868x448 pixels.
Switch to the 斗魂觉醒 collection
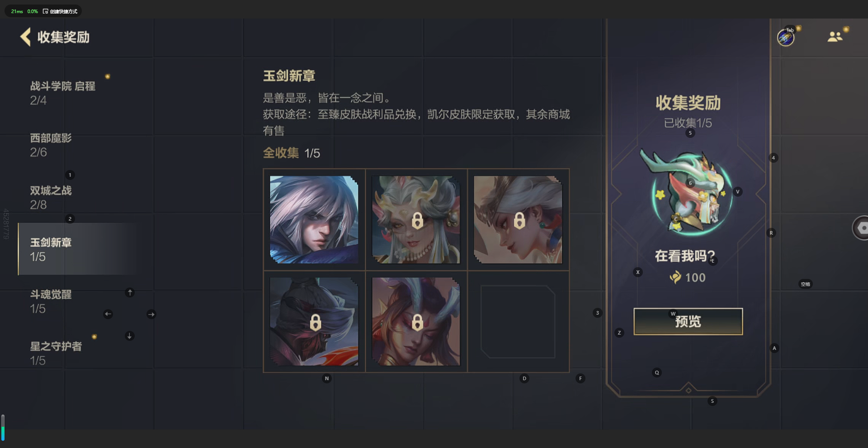click(x=51, y=301)
